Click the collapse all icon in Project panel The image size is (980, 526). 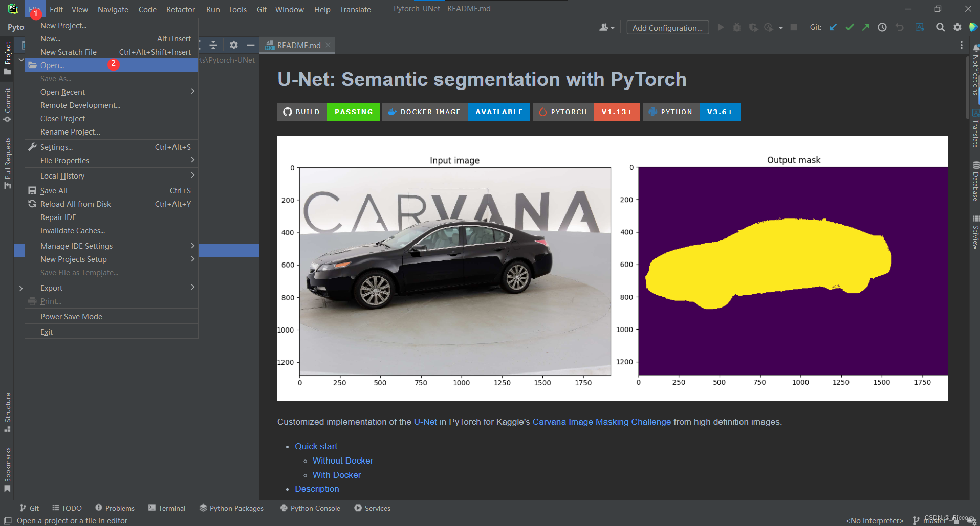tap(213, 45)
